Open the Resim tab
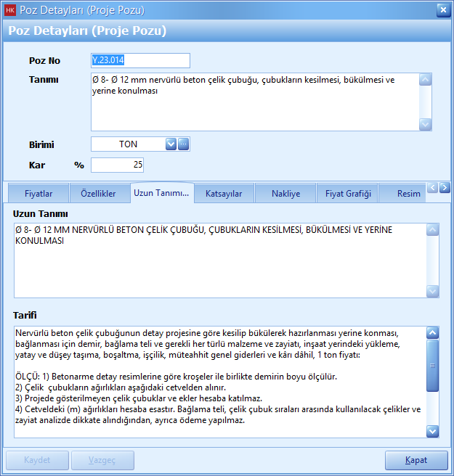Image resolution: width=454 pixels, height=476 pixels. click(409, 194)
